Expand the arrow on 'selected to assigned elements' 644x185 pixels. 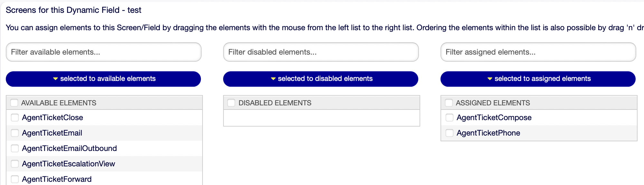point(490,78)
